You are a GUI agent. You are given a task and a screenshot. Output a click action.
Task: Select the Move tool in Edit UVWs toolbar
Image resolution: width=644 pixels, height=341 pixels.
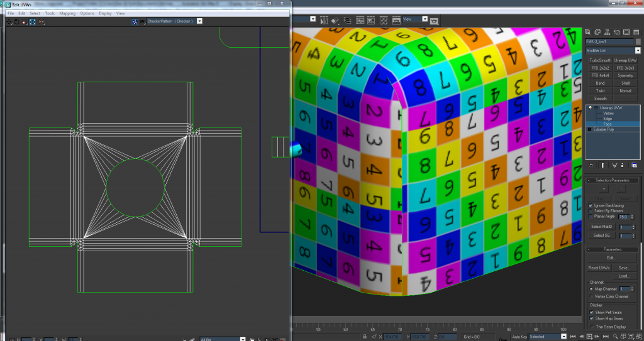click(x=9, y=21)
